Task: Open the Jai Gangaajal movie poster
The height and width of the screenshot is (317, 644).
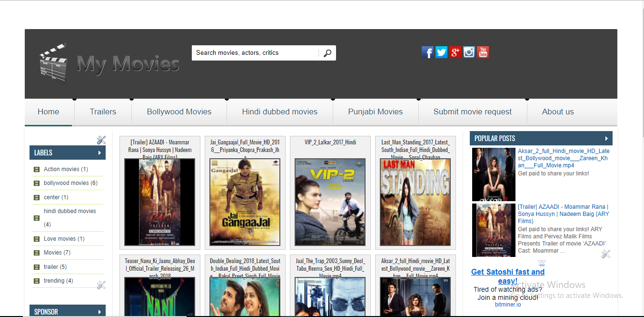Action: (x=245, y=202)
